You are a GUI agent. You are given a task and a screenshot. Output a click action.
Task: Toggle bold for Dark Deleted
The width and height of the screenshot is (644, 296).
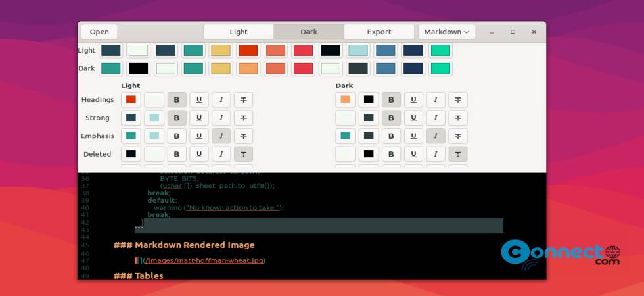click(391, 154)
